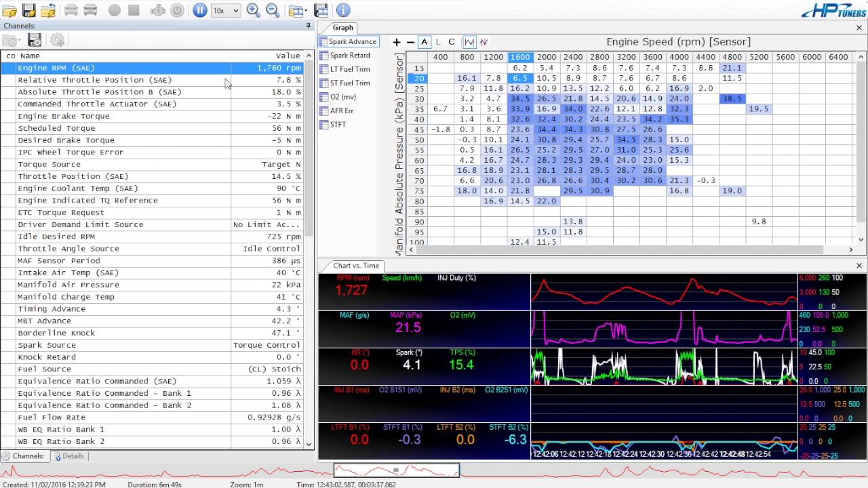Click the minus icon in graph toolbar
The width and height of the screenshot is (868, 488).
click(x=410, y=42)
